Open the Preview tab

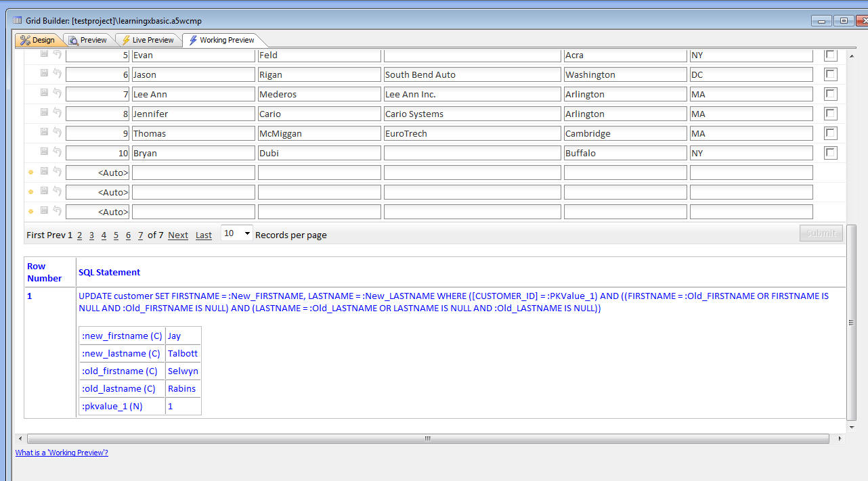coord(87,40)
